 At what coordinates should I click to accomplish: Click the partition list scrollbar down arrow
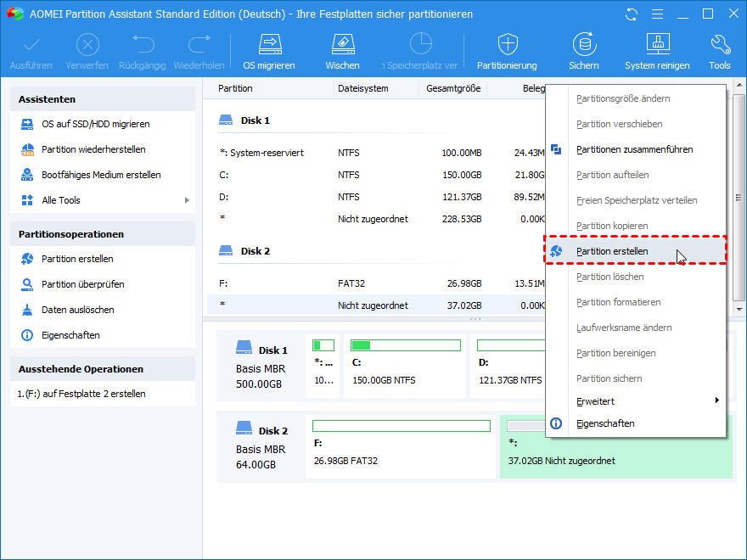tap(739, 310)
